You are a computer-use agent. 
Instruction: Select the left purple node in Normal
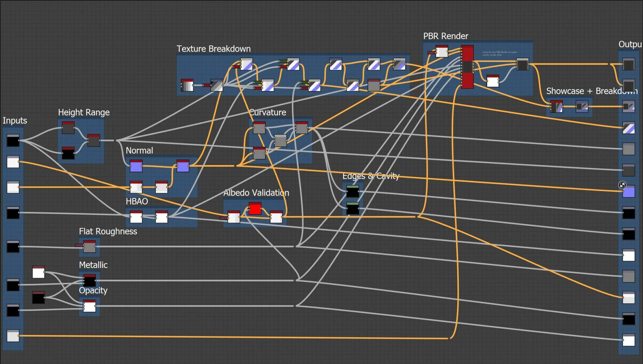136,166
